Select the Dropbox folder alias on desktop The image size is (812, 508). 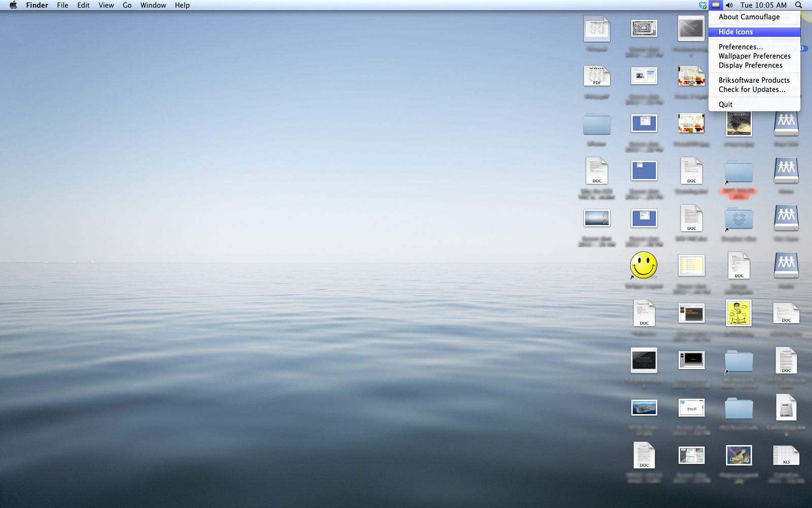[x=738, y=219]
